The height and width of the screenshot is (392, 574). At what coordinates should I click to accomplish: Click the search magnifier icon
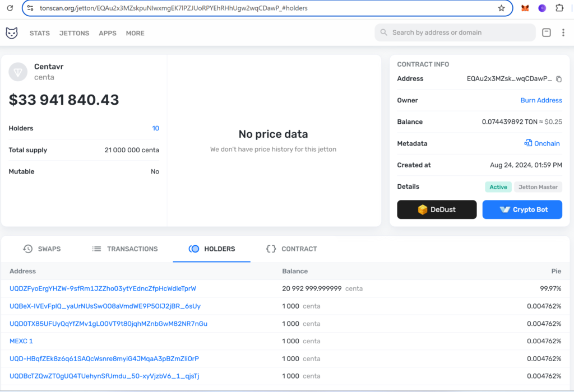[x=383, y=32]
